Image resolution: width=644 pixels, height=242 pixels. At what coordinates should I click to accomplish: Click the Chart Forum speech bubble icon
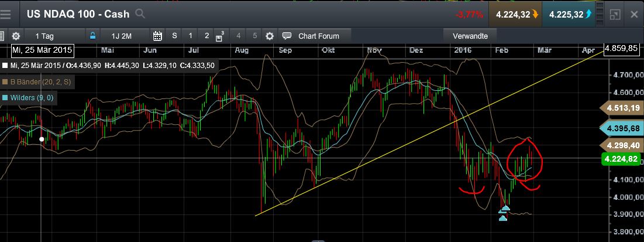click(x=287, y=36)
